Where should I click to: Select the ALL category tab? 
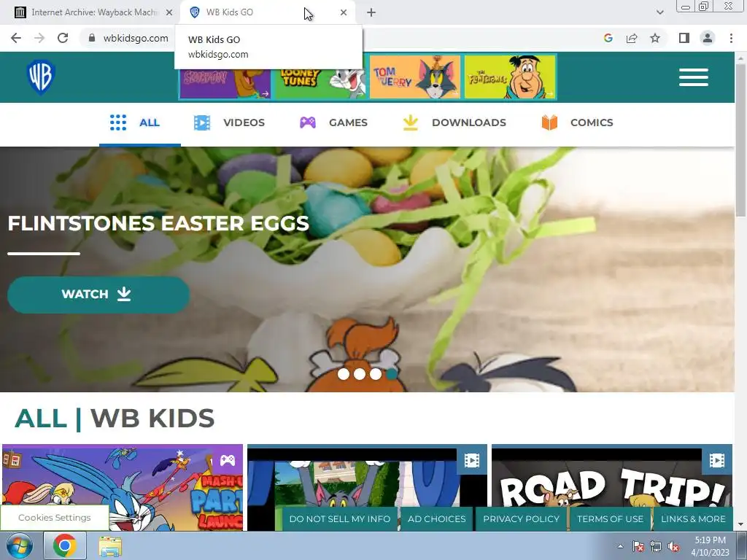tap(139, 122)
